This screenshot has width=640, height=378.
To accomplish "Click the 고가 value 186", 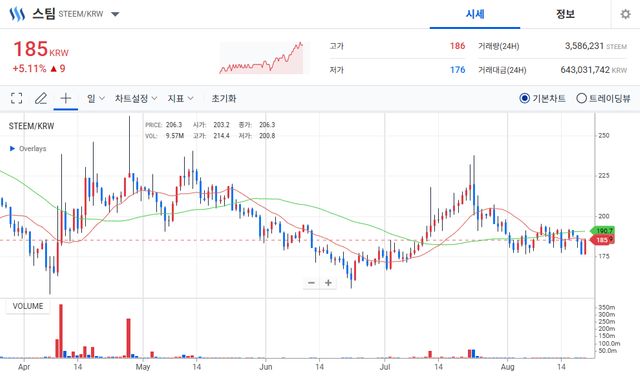I will click(458, 46).
